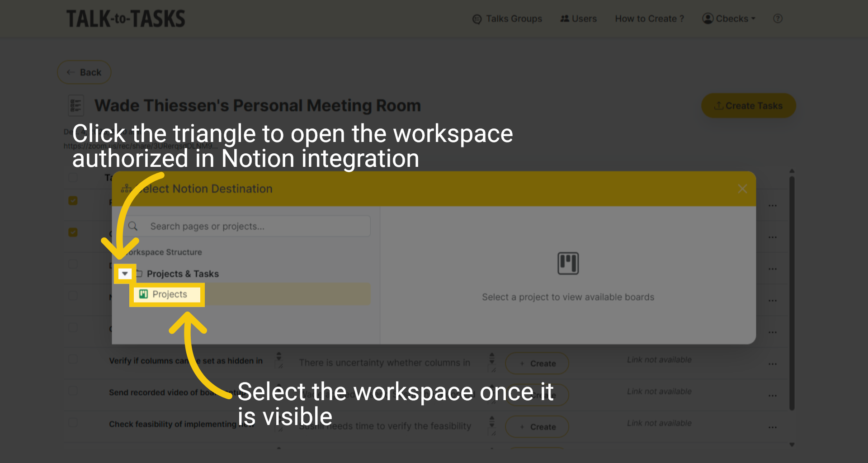Click the vertical scrollbar thumb
Viewport: 868px width, 463px height.
coord(792,293)
